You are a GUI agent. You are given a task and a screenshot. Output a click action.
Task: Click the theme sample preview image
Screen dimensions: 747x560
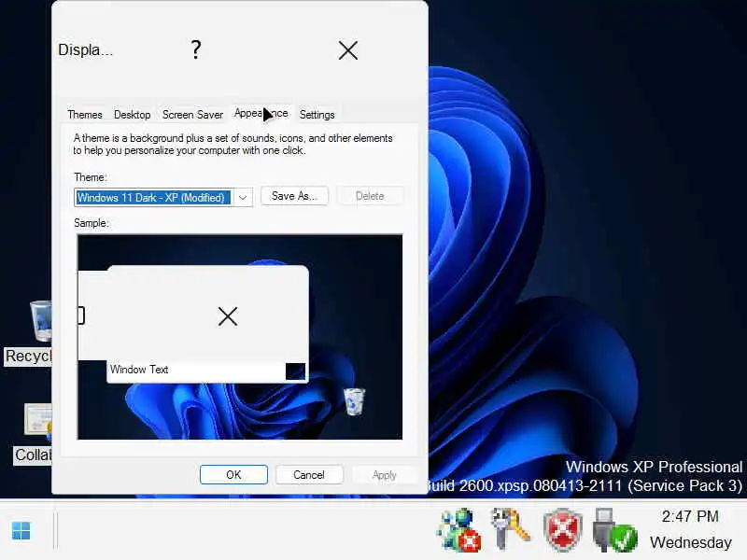pos(240,337)
